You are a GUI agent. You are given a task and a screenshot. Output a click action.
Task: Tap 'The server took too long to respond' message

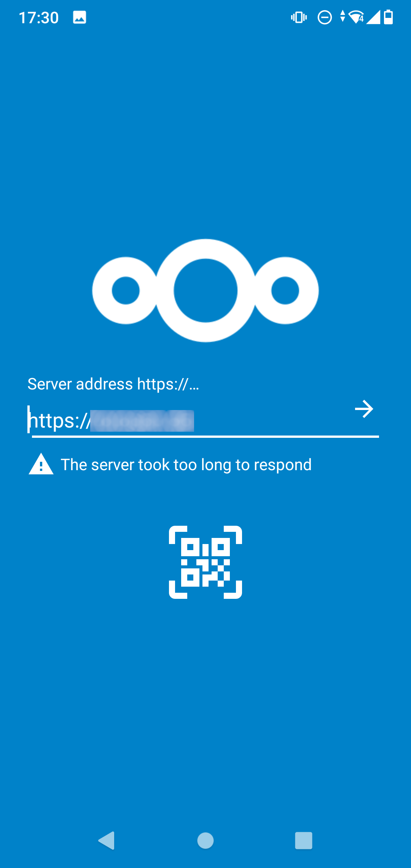(x=186, y=464)
